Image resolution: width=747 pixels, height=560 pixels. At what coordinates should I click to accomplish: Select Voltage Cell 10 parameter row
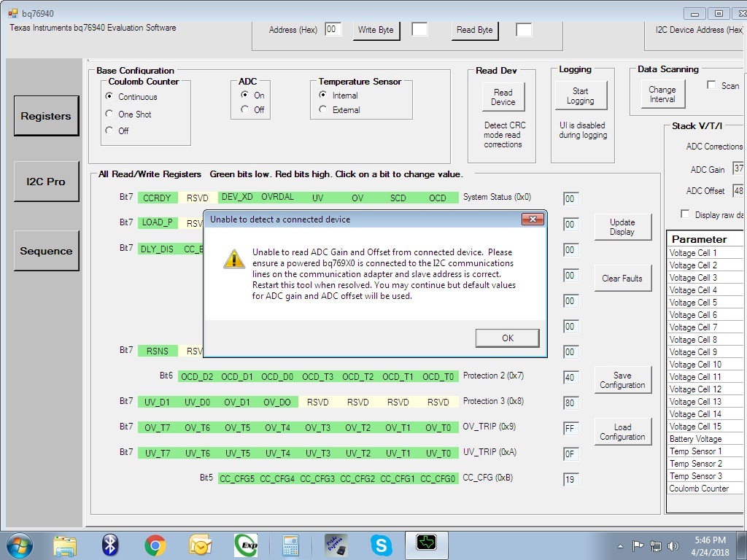pyautogui.click(x=705, y=365)
